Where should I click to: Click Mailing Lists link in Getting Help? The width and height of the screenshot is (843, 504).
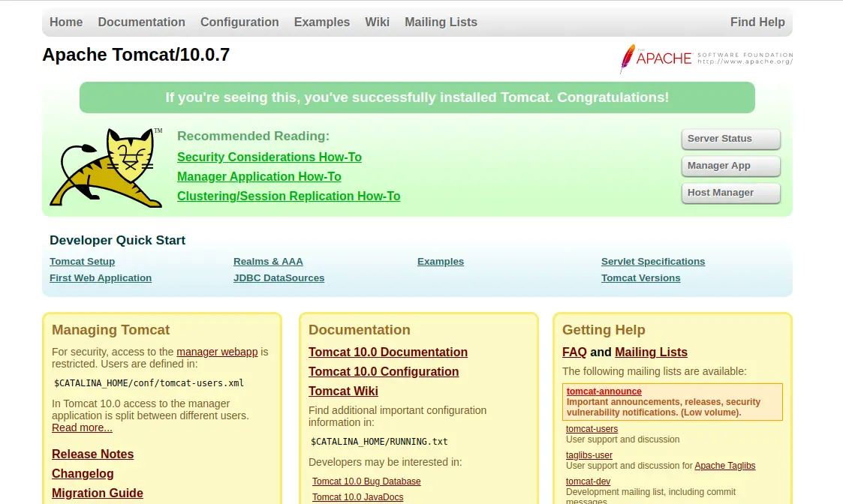point(651,352)
